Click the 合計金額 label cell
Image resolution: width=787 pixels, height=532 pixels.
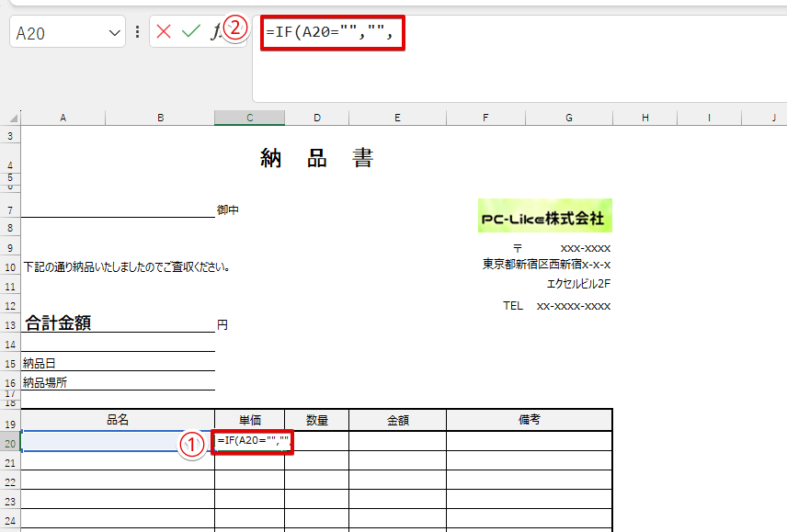coord(58,323)
